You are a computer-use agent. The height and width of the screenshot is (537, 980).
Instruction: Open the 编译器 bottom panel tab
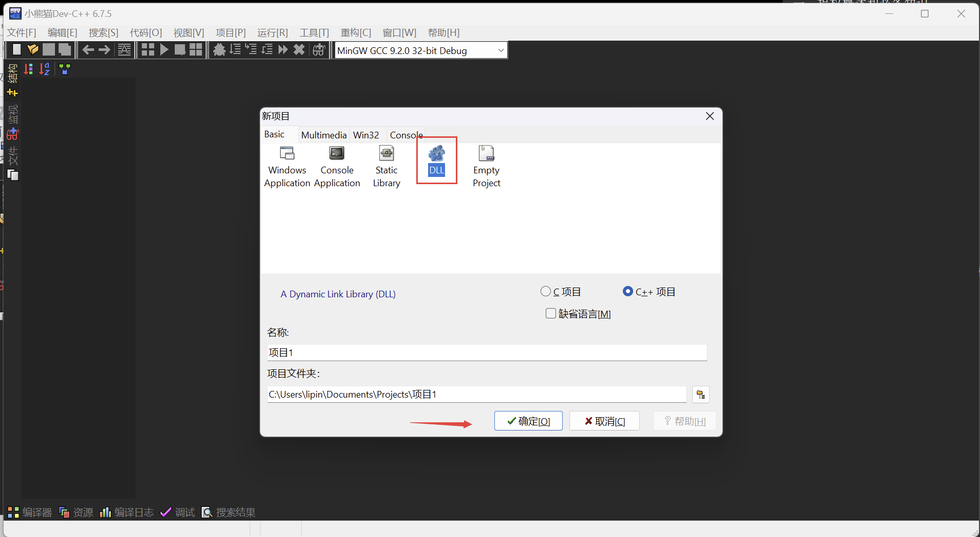(30, 512)
